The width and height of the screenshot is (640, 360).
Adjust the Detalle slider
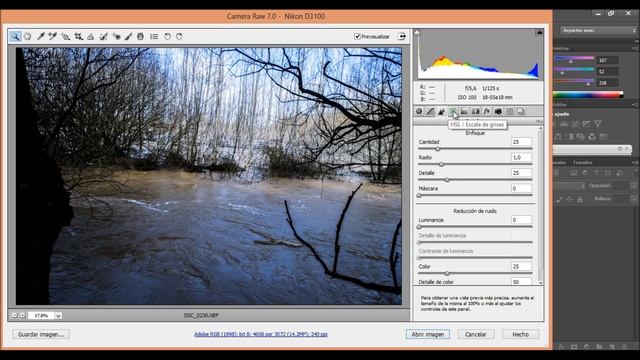[x=447, y=180]
